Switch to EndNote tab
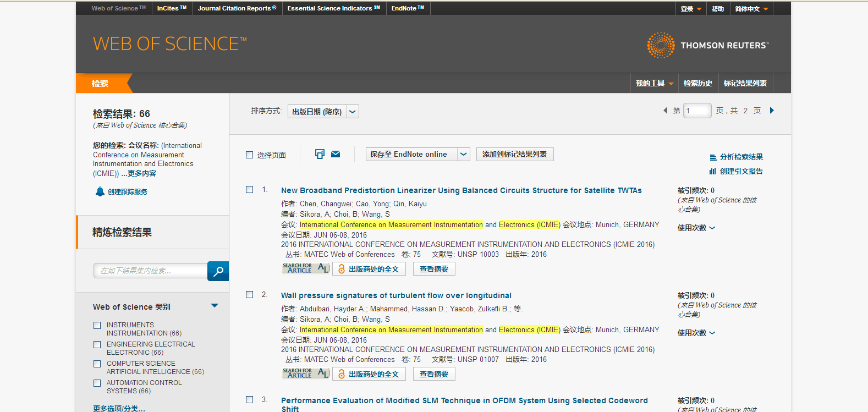Viewport: 868px width, 412px height. pos(408,8)
